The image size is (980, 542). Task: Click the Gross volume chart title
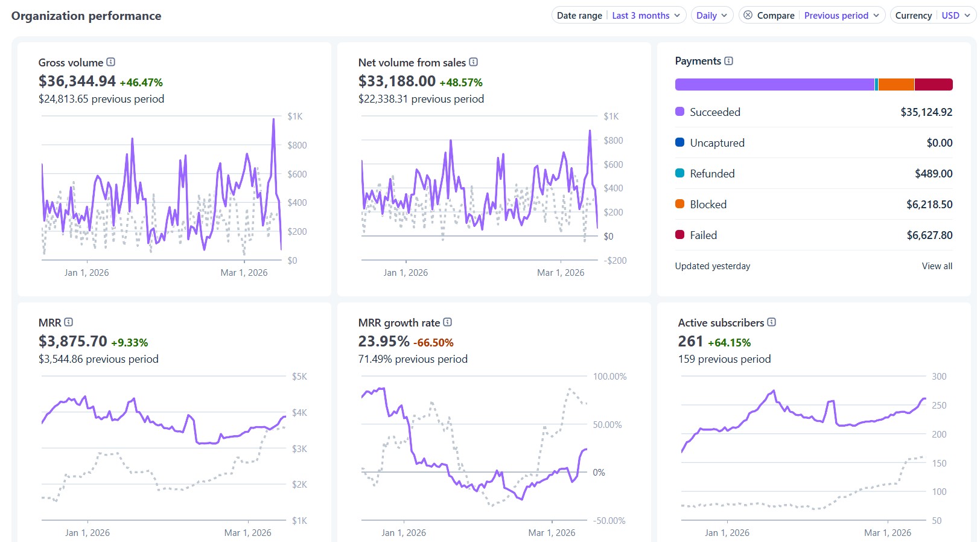click(x=71, y=63)
